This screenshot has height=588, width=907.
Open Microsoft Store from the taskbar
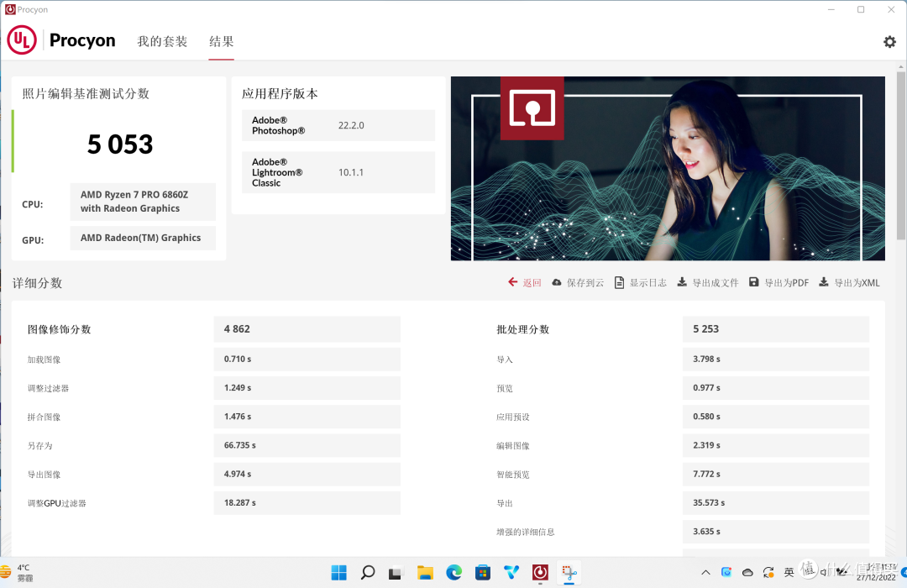(482, 572)
